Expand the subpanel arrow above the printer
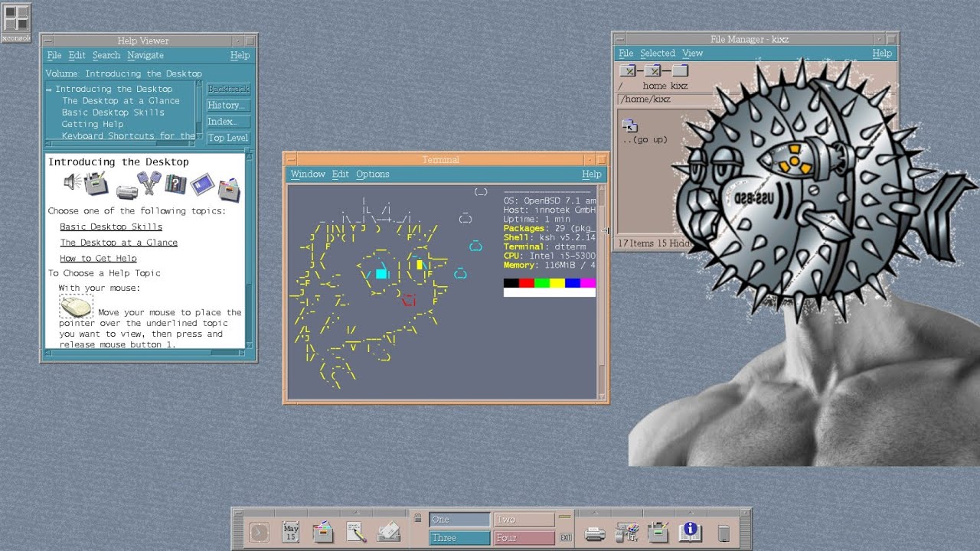This screenshot has height=551, width=980. (594, 513)
